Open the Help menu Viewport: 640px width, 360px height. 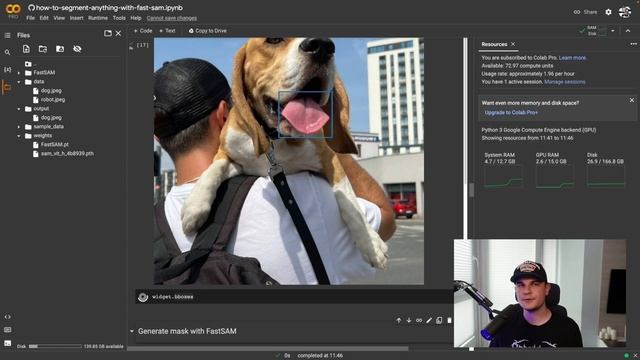coord(136,18)
